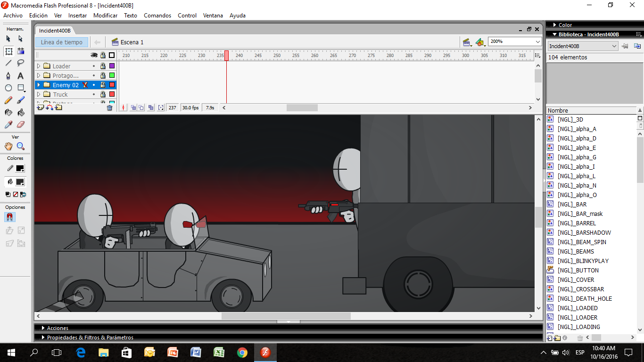Viewport: 644px width, 362px height.
Task: Click the Enemy 02 layer outline color
Action: (x=112, y=85)
